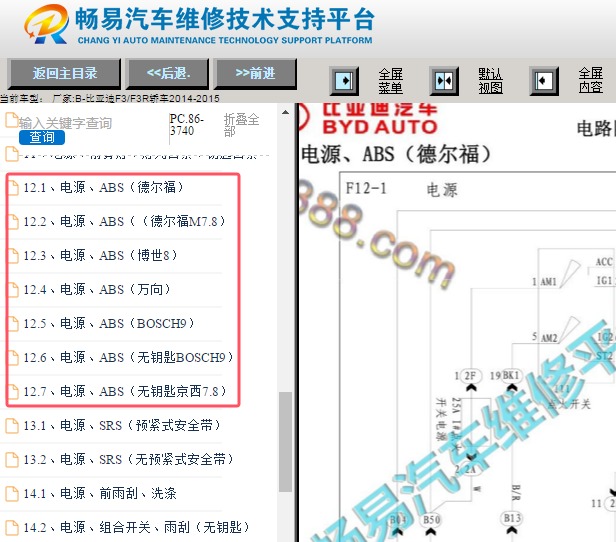Click document icon beside 12.3 entry
This screenshot has height=542, width=616.
[13, 256]
